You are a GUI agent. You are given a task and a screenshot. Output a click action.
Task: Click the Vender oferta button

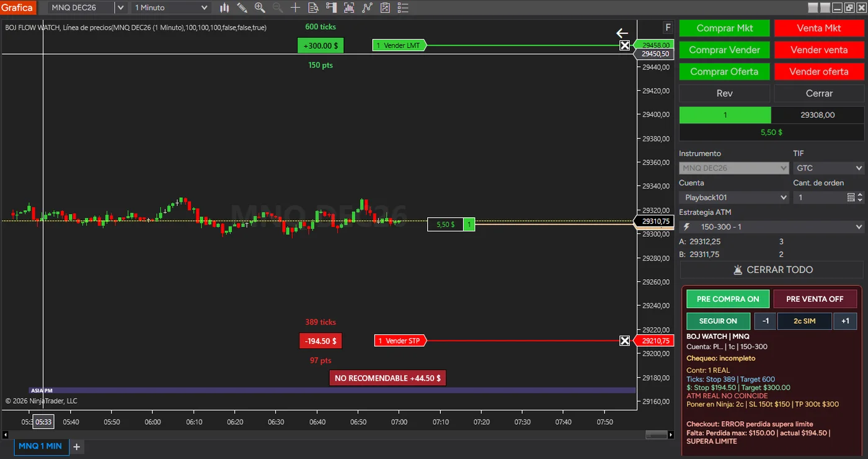pyautogui.click(x=819, y=71)
